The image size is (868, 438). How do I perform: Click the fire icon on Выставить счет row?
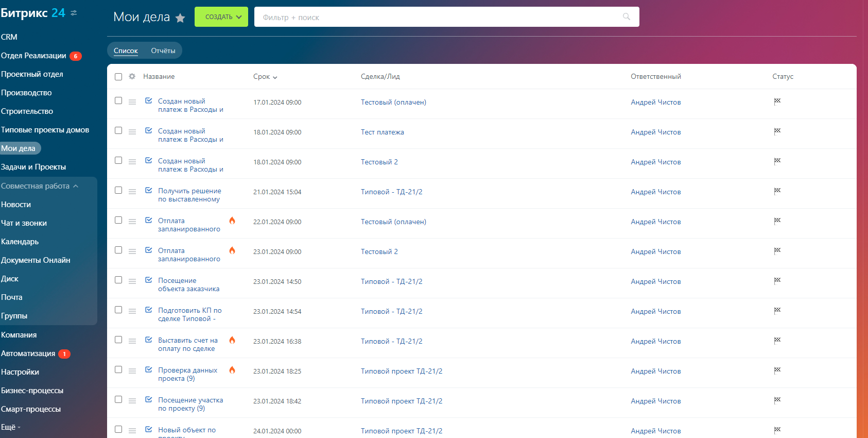point(232,340)
